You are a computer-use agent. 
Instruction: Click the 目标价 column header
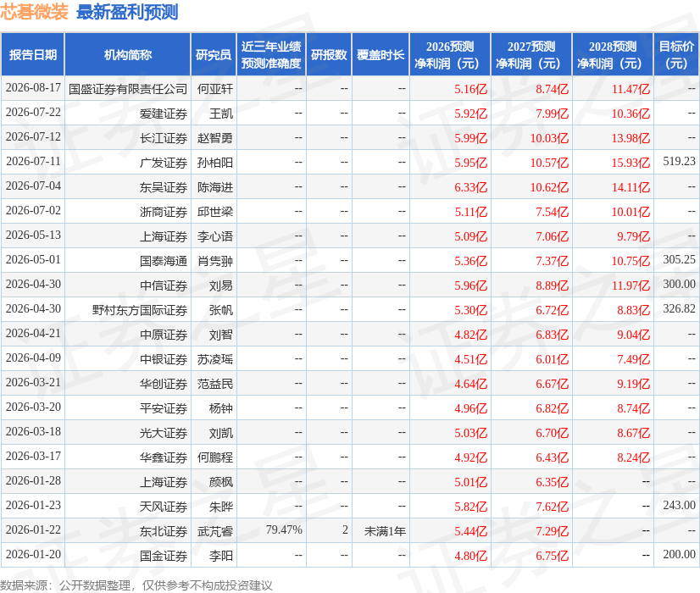(676, 54)
